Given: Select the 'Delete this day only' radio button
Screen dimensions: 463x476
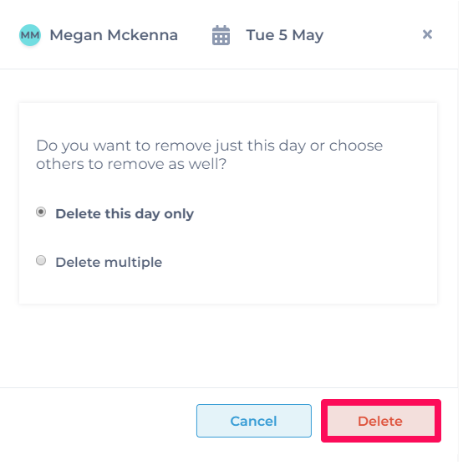Looking at the screenshot, I should 41,212.
